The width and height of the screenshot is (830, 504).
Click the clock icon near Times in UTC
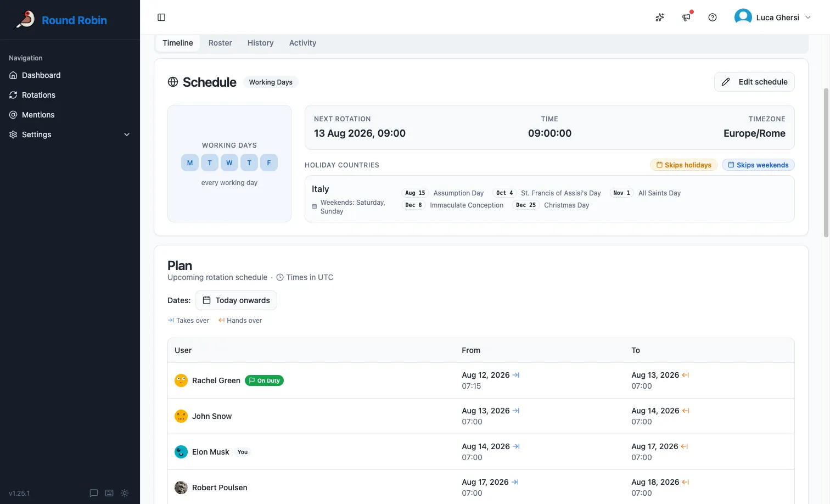[280, 277]
